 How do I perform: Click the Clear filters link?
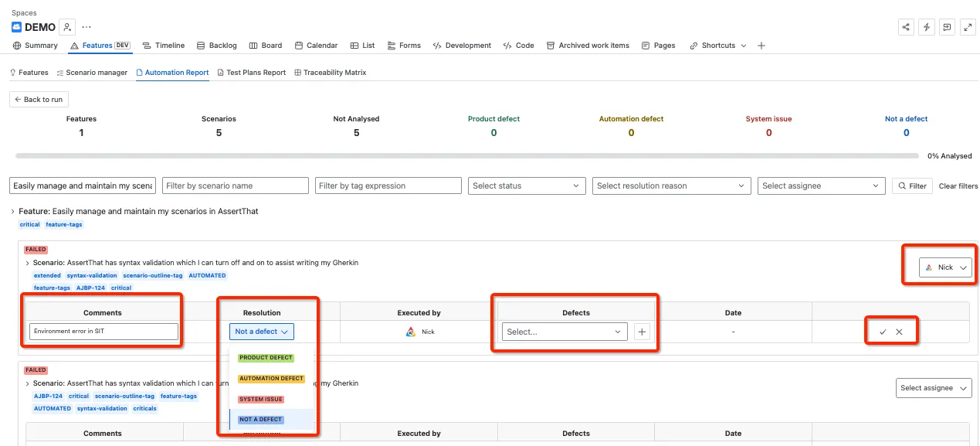click(958, 186)
